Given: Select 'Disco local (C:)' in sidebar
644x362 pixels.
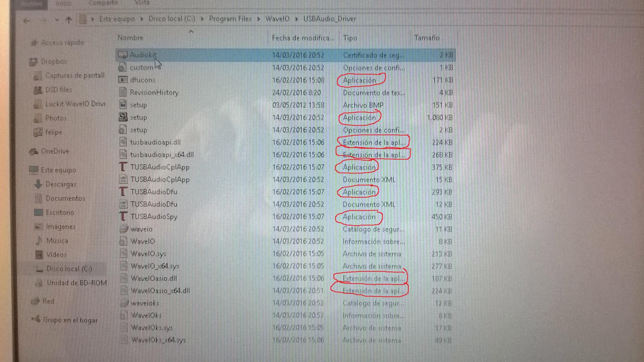Looking at the screenshot, I should click(69, 269).
